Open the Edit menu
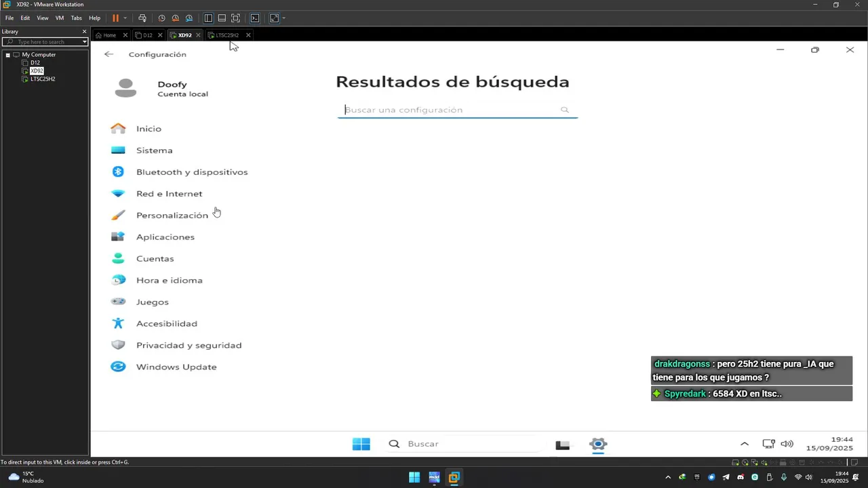This screenshot has height=488, width=868. tap(25, 18)
